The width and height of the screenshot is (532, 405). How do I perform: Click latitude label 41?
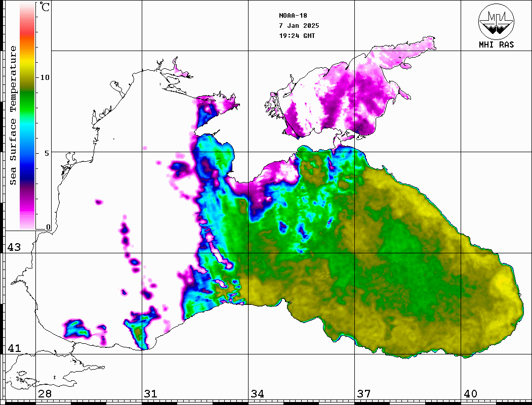pos(14,348)
